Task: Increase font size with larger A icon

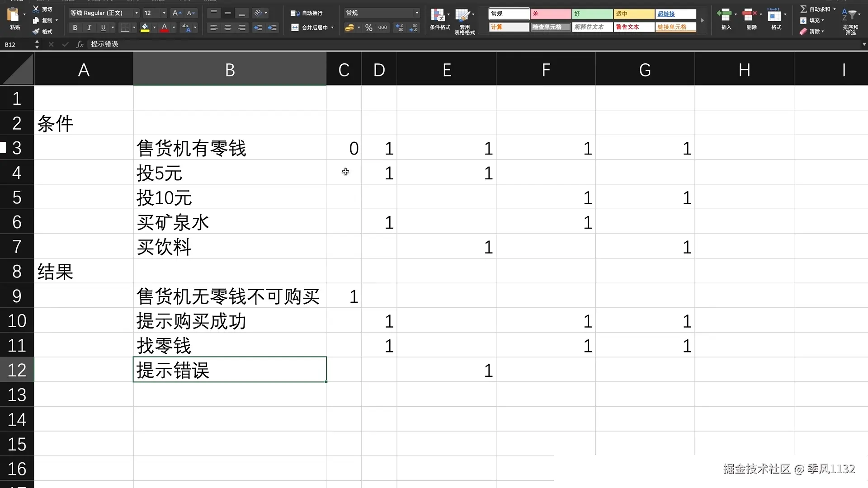Action: 177,13
